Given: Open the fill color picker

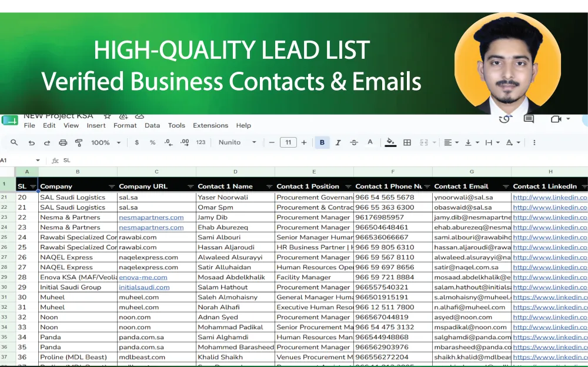Looking at the screenshot, I should click(390, 142).
